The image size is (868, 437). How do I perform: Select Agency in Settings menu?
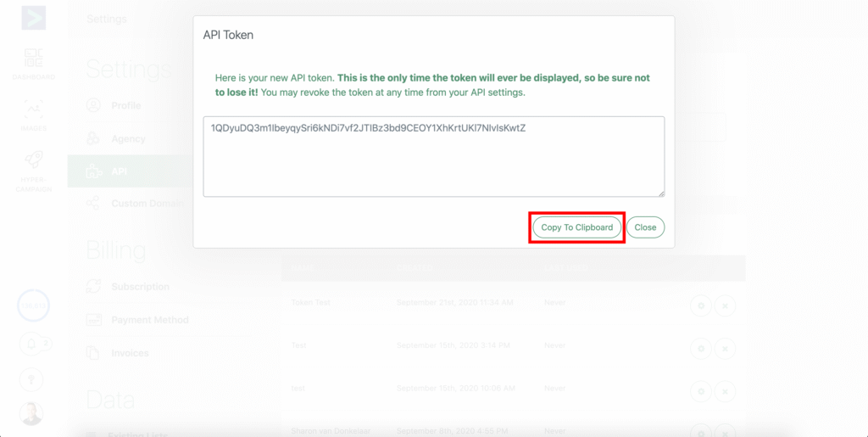coord(128,139)
